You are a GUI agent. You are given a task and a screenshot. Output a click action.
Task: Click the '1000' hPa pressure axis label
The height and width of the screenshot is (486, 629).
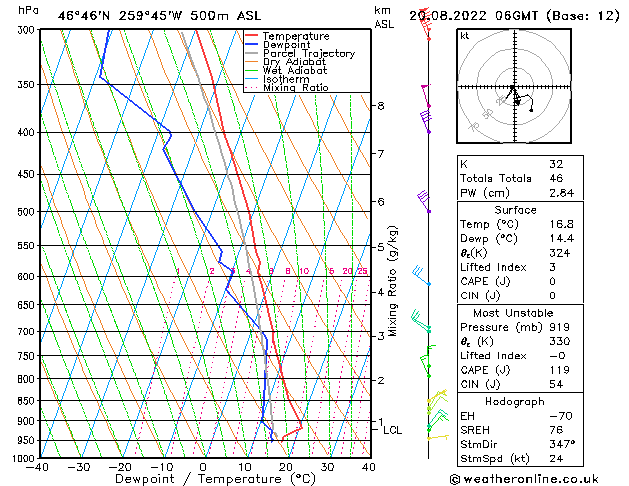click(26, 458)
